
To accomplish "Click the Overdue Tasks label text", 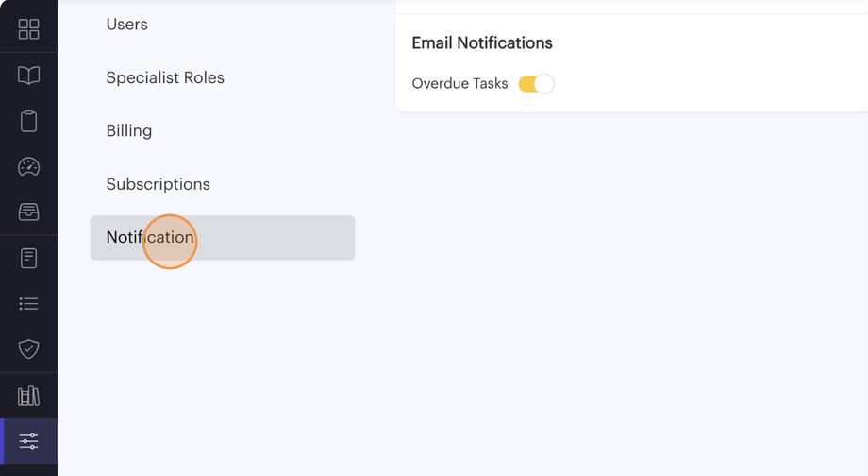I will [459, 84].
